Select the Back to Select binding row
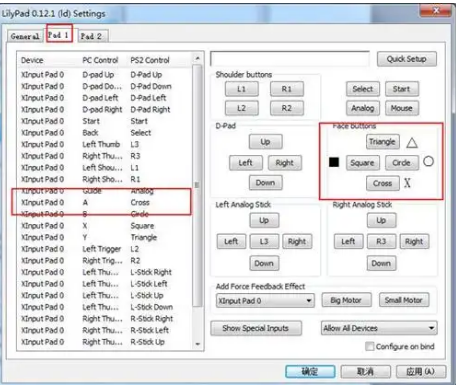 tap(105, 133)
